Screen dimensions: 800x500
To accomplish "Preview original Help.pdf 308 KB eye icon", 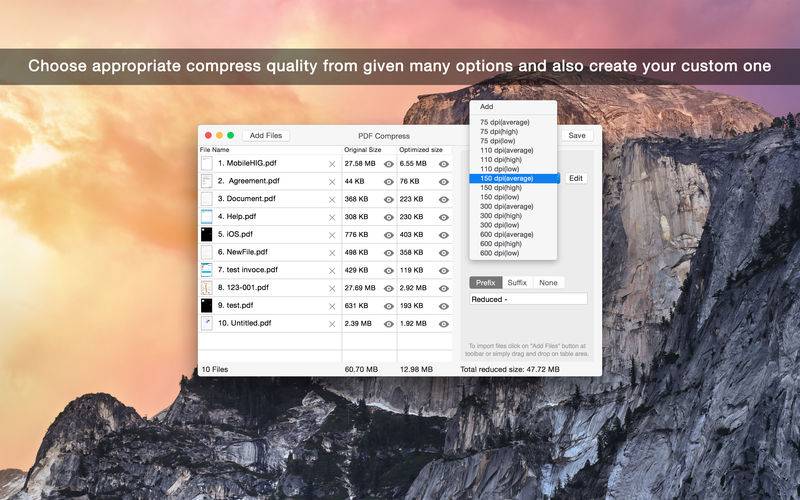I will click(389, 218).
